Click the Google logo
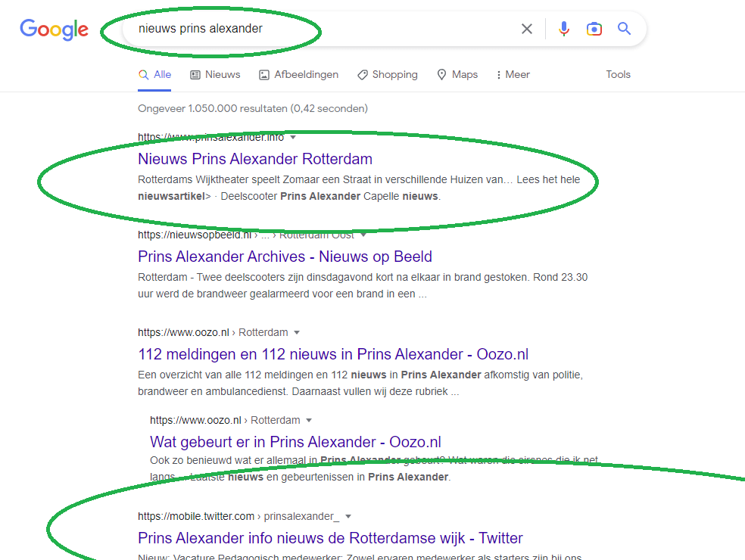 [54, 30]
